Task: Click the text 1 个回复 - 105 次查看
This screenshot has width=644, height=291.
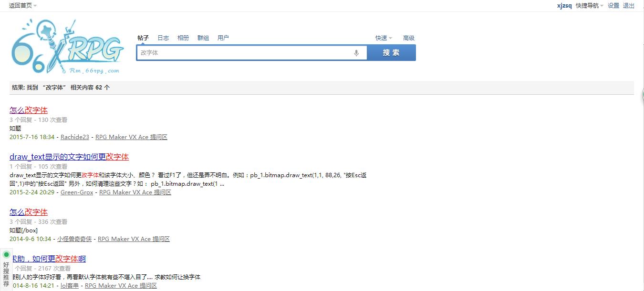Action: 39,167
